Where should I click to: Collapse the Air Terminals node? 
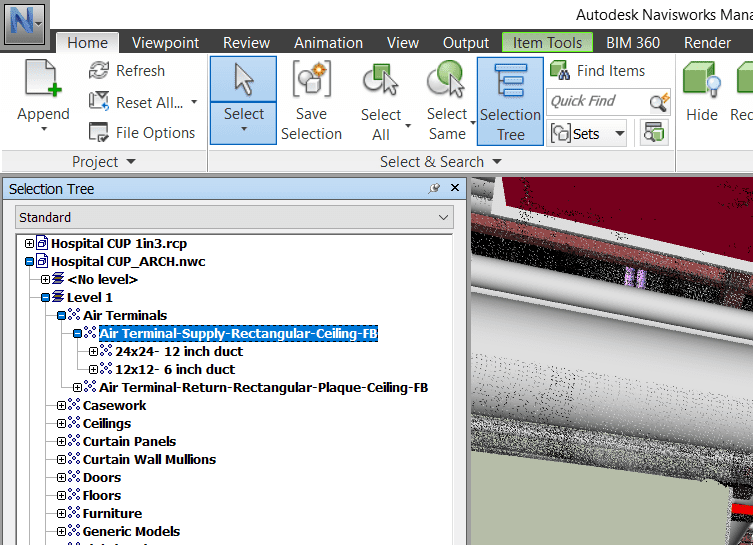coord(61,315)
